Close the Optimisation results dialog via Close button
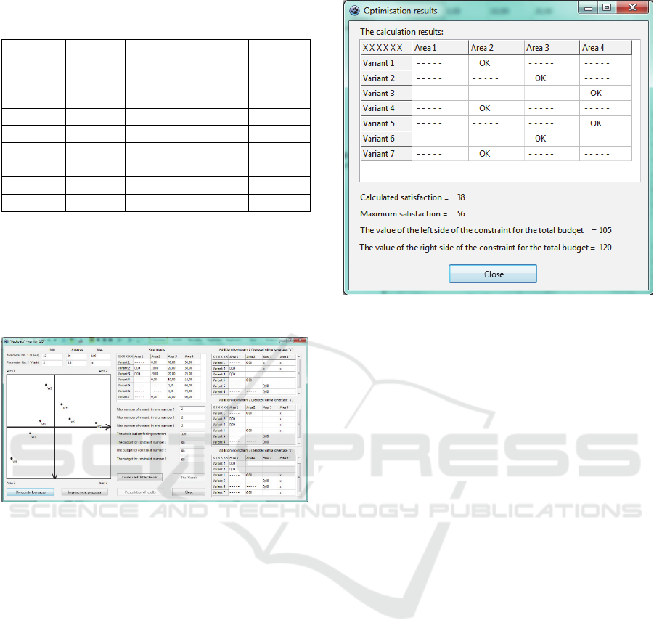This screenshot has height=644, width=654. pos(492,274)
